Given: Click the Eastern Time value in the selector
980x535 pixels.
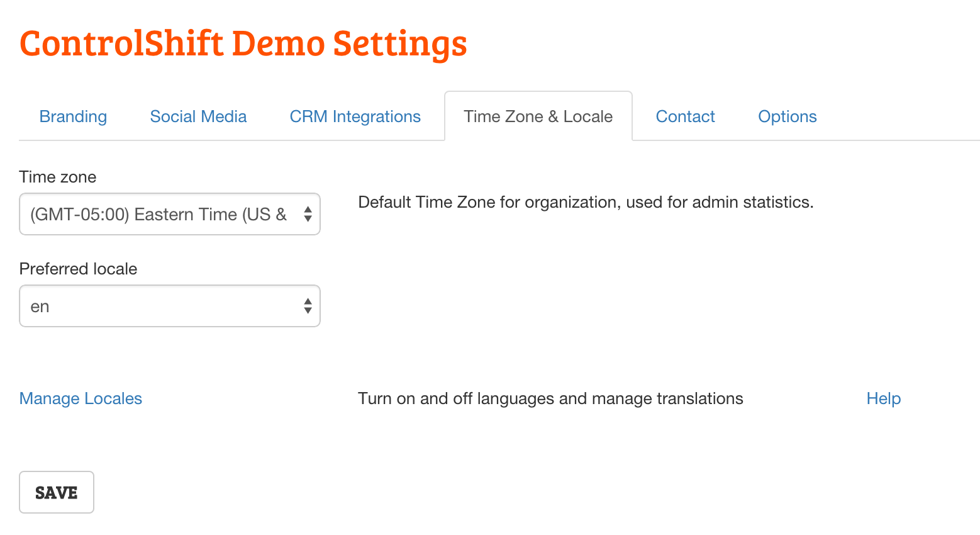Looking at the screenshot, I should [x=159, y=215].
